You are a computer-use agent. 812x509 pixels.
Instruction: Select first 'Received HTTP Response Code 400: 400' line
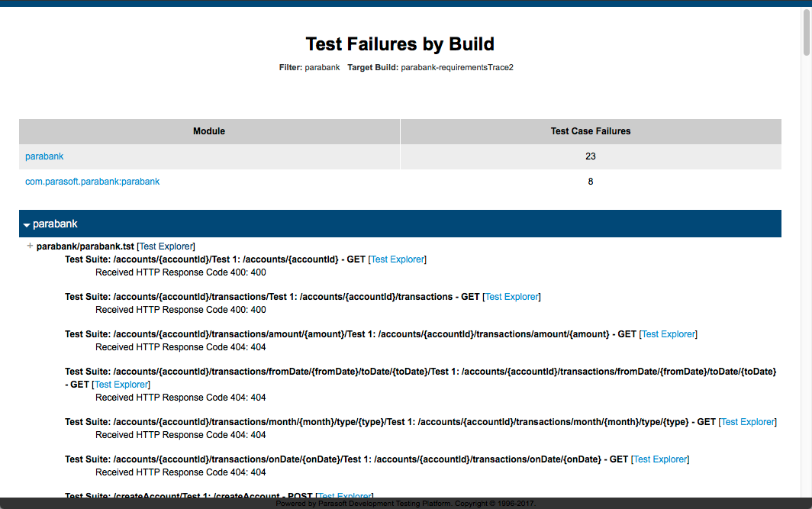[181, 272]
